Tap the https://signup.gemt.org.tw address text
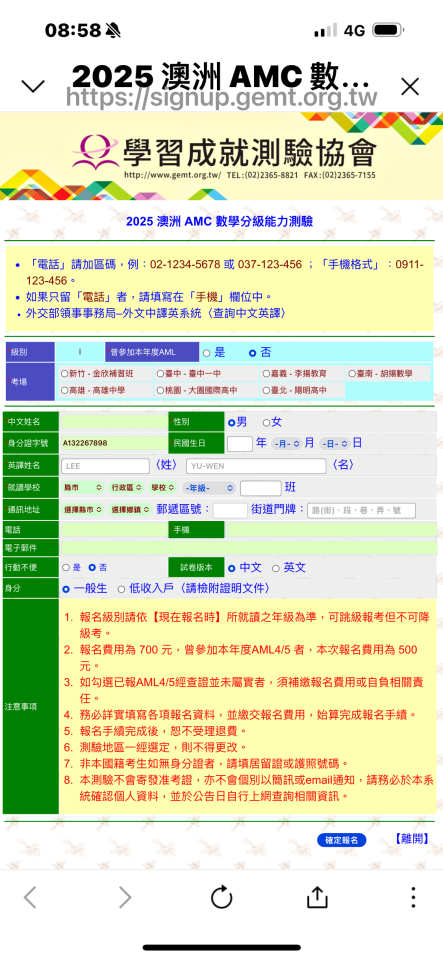The height and width of the screenshot is (960, 443). (x=222, y=98)
